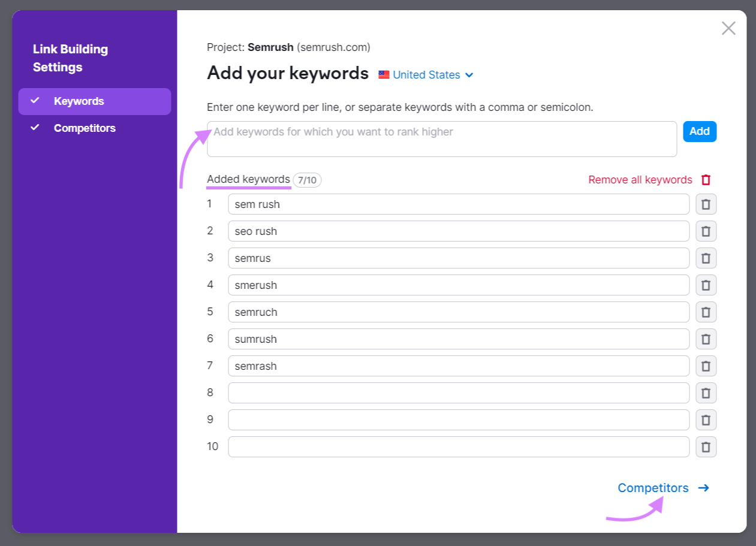
Task: Remove keyword "sumrush" via trash icon
Action: pos(706,339)
